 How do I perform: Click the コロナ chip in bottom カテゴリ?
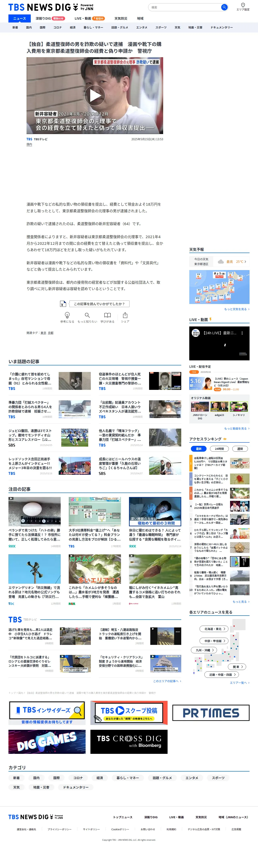click(x=78, y=778)
